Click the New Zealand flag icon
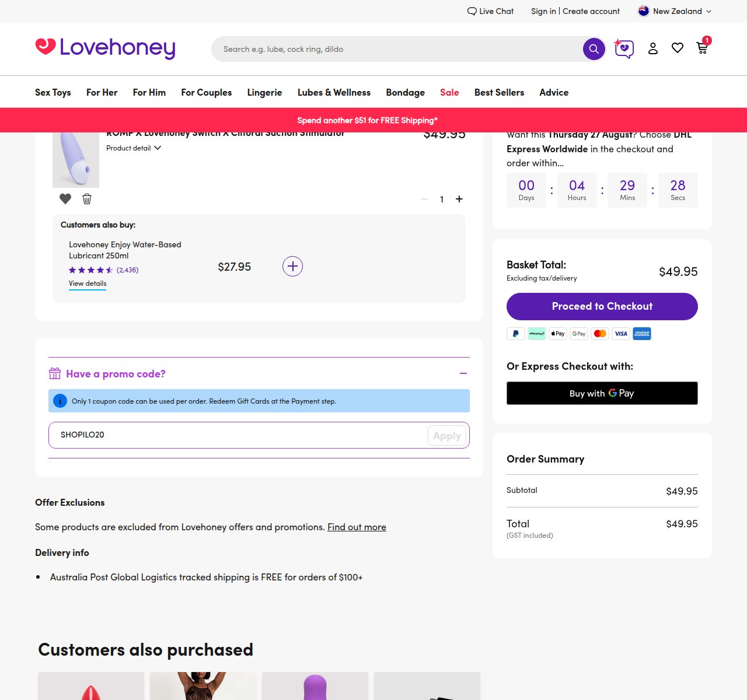The width and height of the screenshot is (747, 700). pos(644,11)
